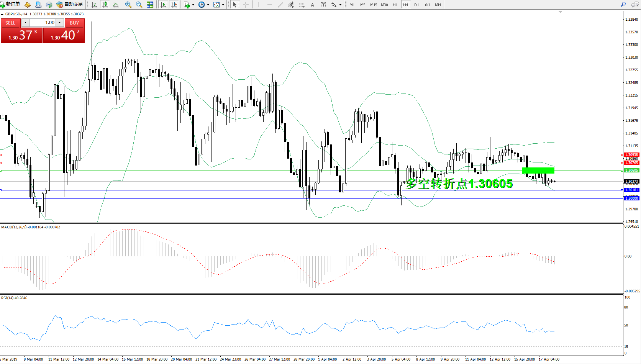Switch the chart to bar chart style
This screenshot has width=641, height=364.
pyautogui.click(x=94, y=5)
